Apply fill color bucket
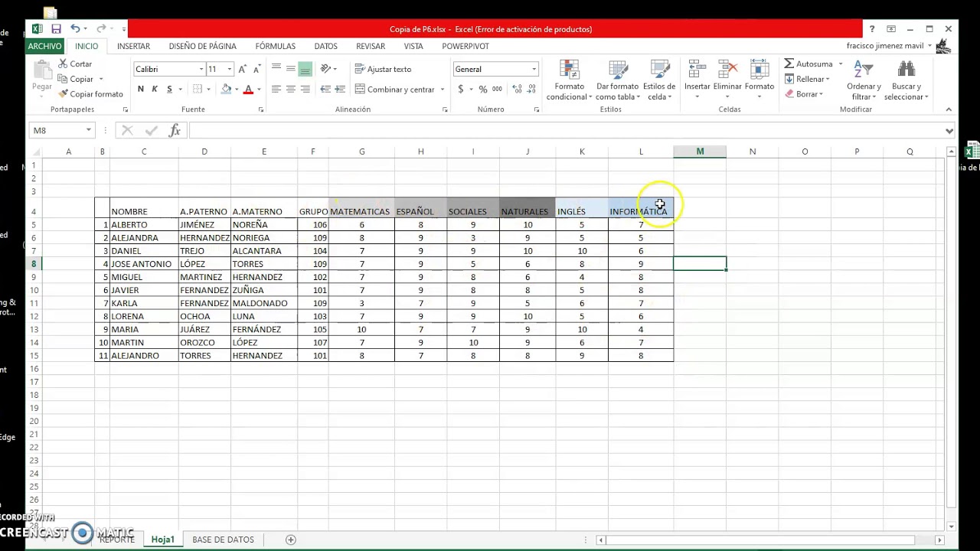This screenshot has width=980, height=551. [x=226, y=90]
